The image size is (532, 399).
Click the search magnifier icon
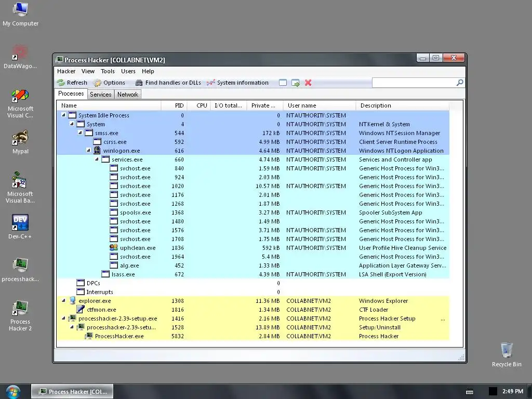pos(460,83)
